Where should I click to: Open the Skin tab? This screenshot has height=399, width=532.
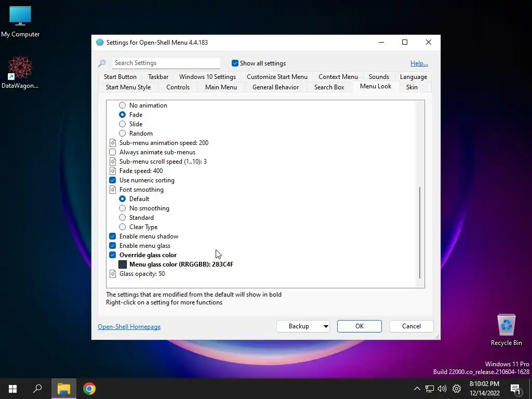click(411, 87)
